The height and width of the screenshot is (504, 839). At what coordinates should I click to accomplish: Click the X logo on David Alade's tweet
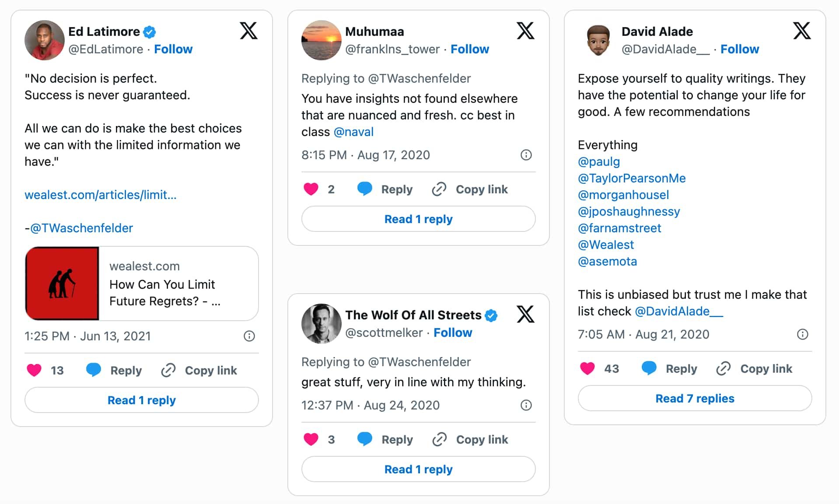click(x=801, y=31)
